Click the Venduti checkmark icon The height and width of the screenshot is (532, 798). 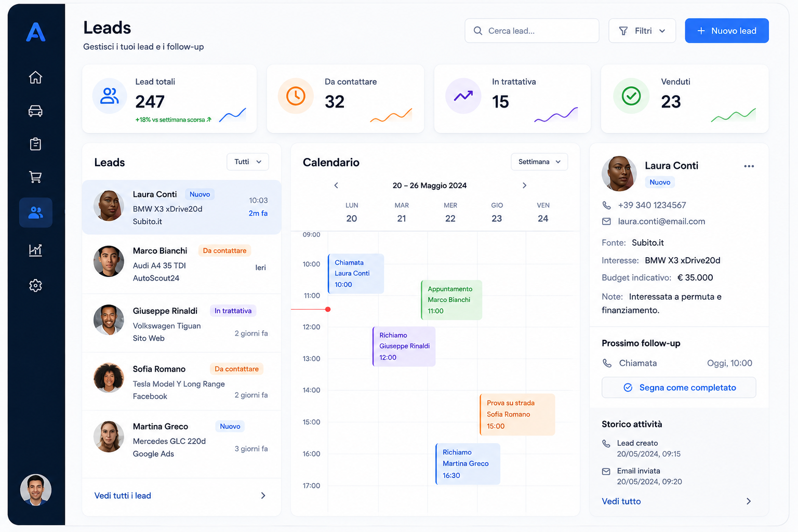[x=631, y=96]
